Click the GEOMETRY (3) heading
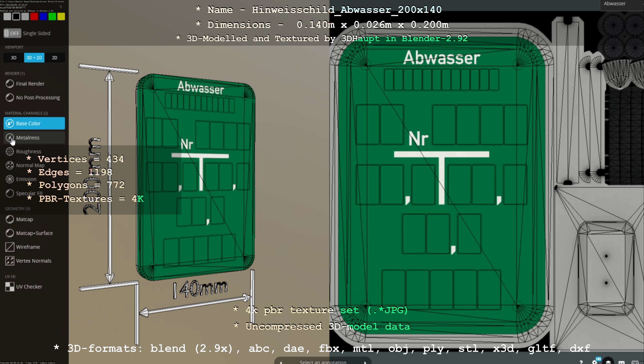 [x=18, y=209]
